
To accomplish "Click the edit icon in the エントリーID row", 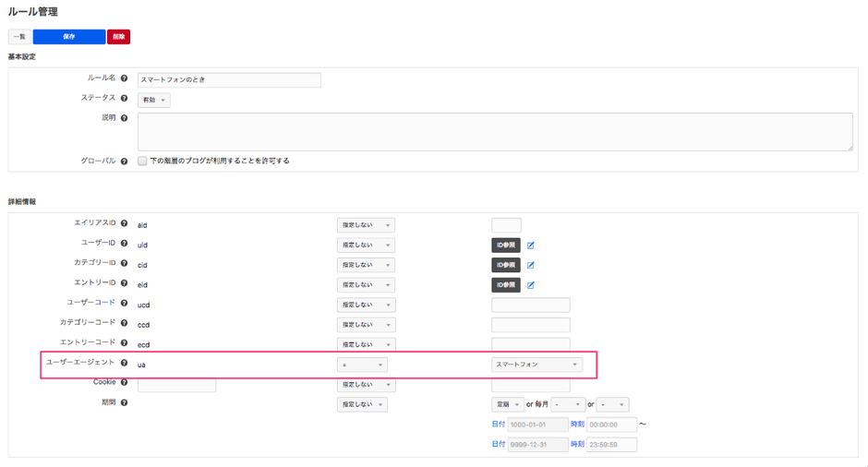I will (531, 285).
